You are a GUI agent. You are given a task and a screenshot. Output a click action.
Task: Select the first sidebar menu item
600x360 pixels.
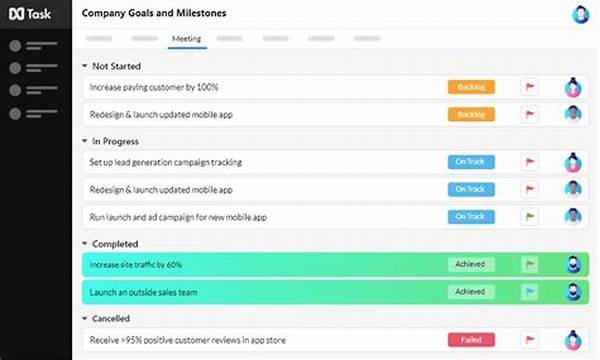pyautogui.click(x=33, y=46)
